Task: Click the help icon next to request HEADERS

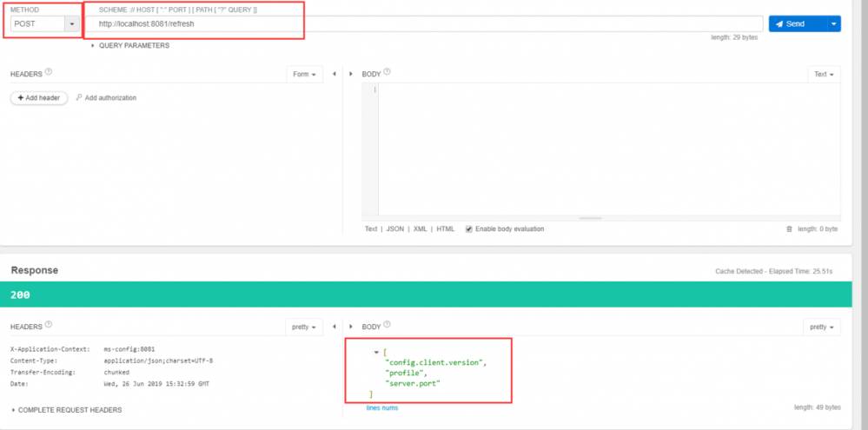Action: (49, 72)
